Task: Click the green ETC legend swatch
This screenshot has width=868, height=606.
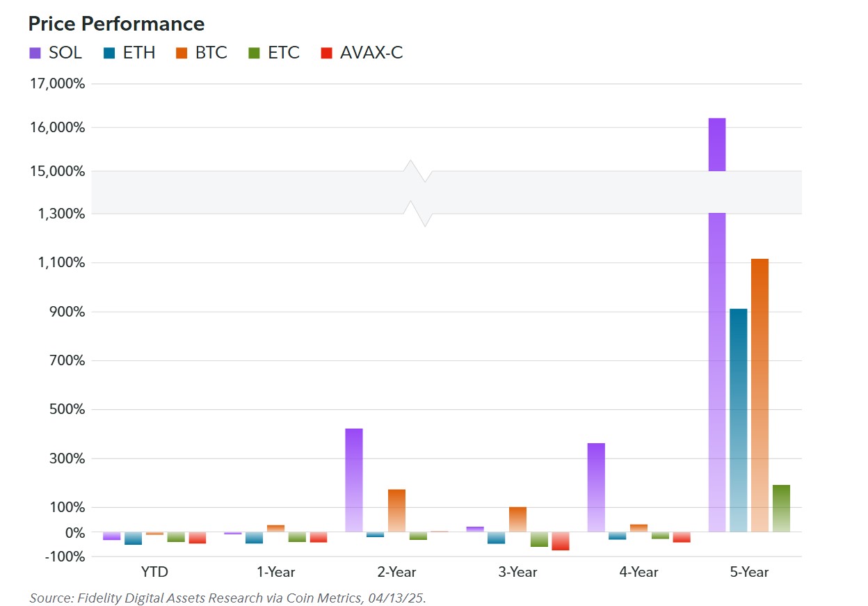Action: [x=255, y=53]
